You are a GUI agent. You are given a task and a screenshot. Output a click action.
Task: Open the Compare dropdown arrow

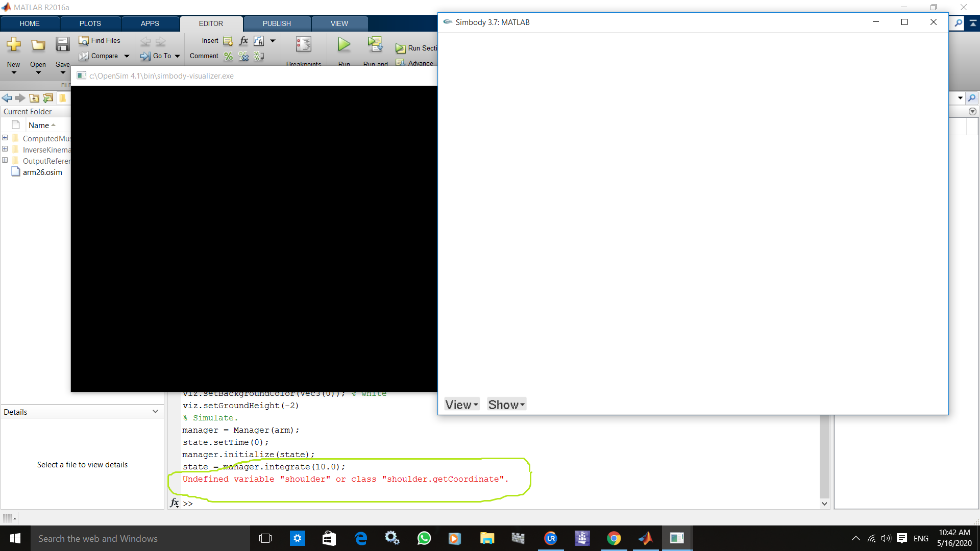click(x=127, y=56)
